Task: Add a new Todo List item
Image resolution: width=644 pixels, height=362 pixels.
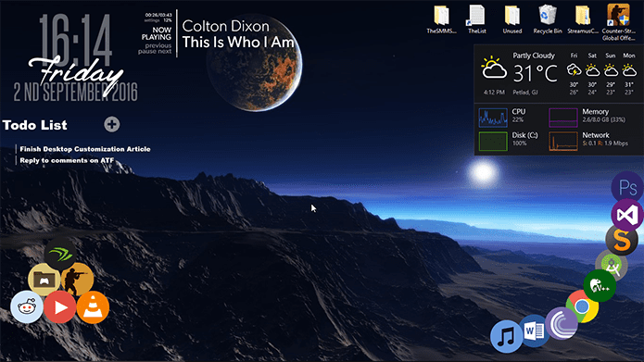Action: [112, 124]
